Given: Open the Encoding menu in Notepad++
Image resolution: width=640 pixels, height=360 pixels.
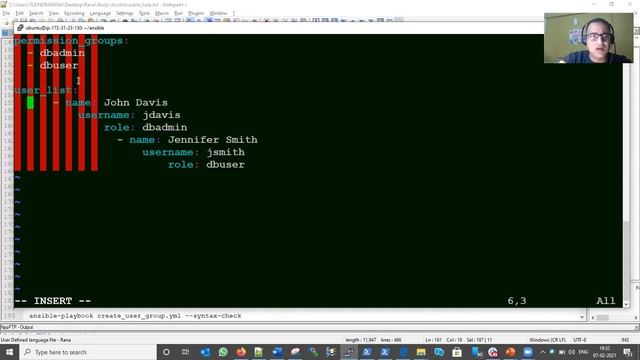Looking at the screenshot, I should pos(74,13).
